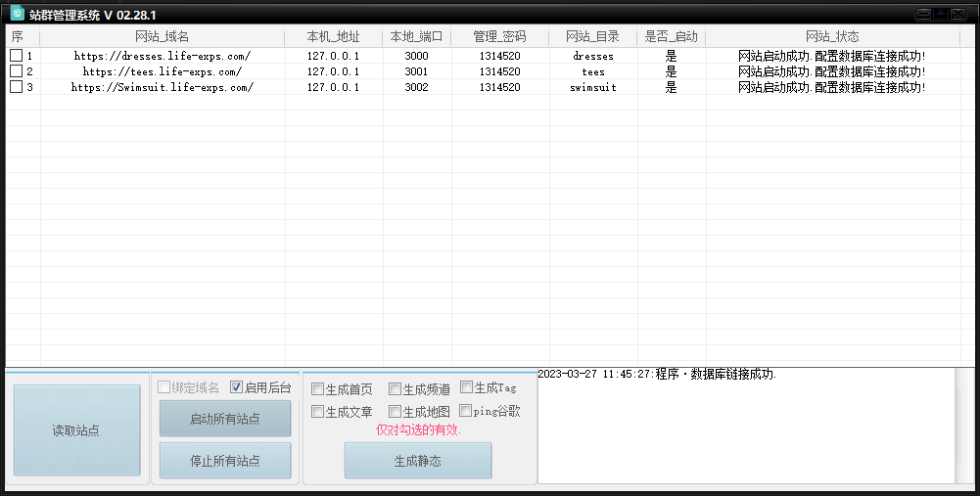Viewport: 980px width, 496px height.
Task: Click the 读取站点 button
Action: tap(77, 430)
